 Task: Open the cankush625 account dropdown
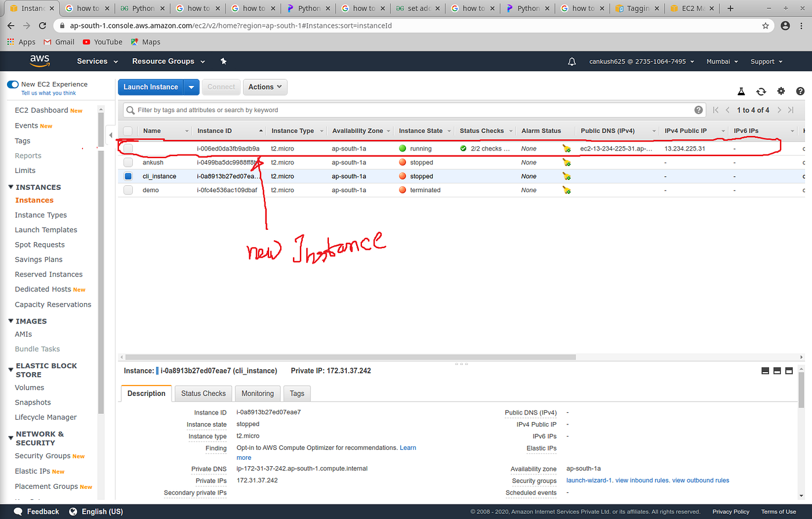[641, 62]
